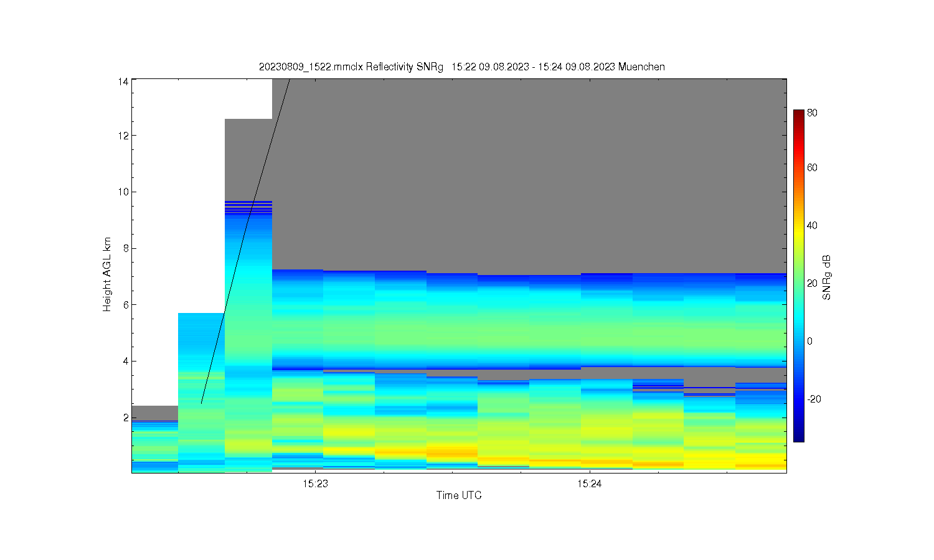Select the 'Height AGL km' axis label
The image size is (934, 560).
pos(106,274)
